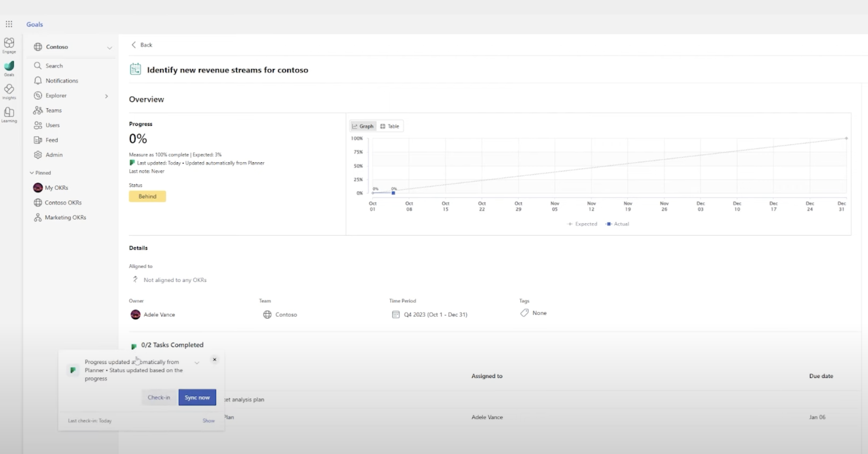Open the Insights app icon
The height and width of the screenshot is (454, 868).
point(9,92)
